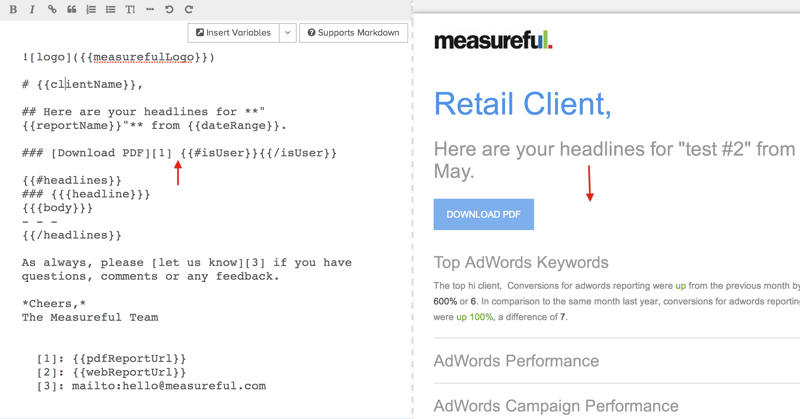This screenshot has height=419, width=800.
Task: Insert a hyperlink using the link icon
Action: pos(52,9)
